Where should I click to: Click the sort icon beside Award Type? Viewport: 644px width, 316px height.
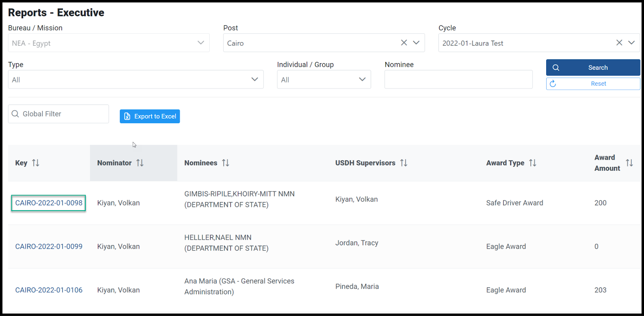(533, 163)
